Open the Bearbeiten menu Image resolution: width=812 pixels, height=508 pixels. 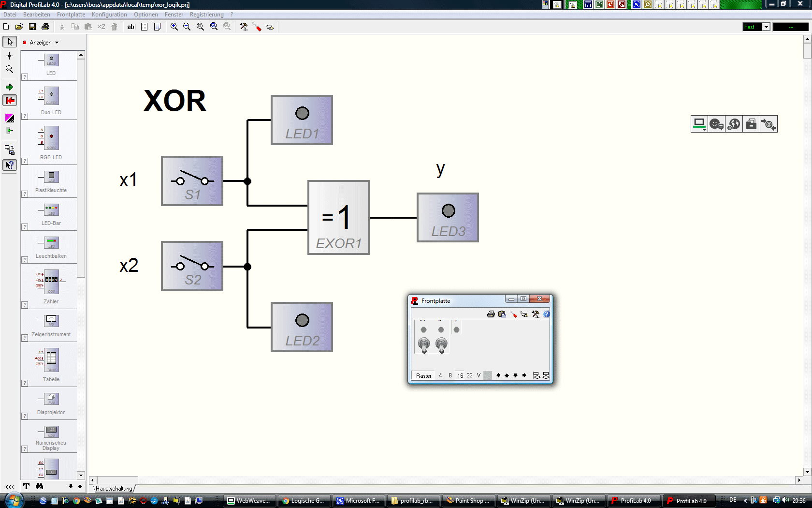(x=37, y=15)
